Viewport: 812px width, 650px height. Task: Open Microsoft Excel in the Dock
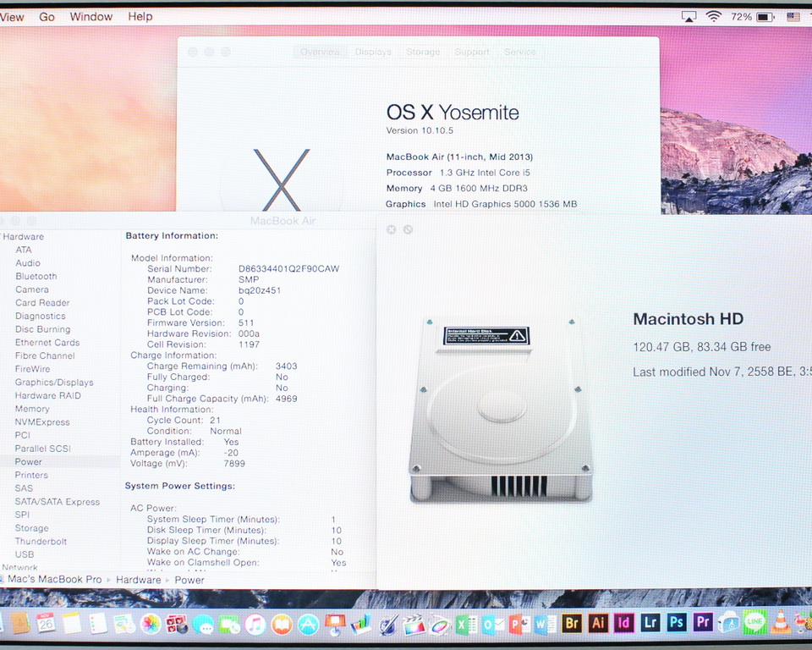click(466, 624)
